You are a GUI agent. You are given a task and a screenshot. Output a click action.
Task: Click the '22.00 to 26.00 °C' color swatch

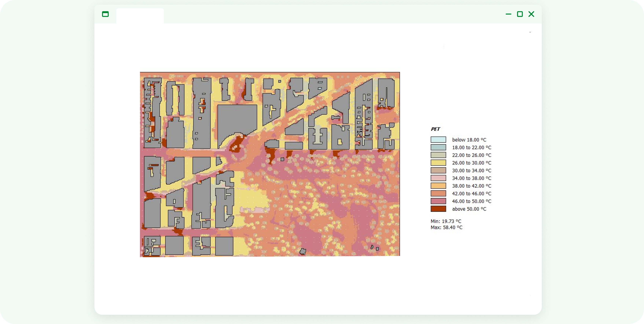click(438, 155)
